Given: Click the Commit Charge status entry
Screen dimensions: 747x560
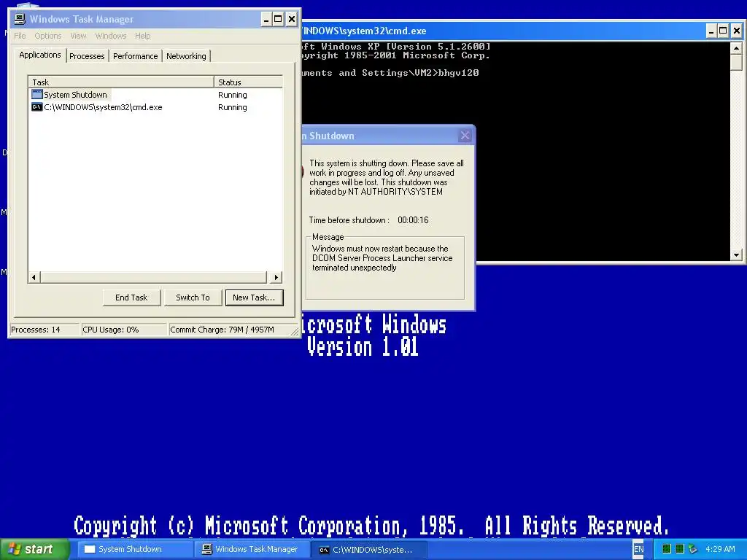Looking at the screenshot, I should coord(230,330).
